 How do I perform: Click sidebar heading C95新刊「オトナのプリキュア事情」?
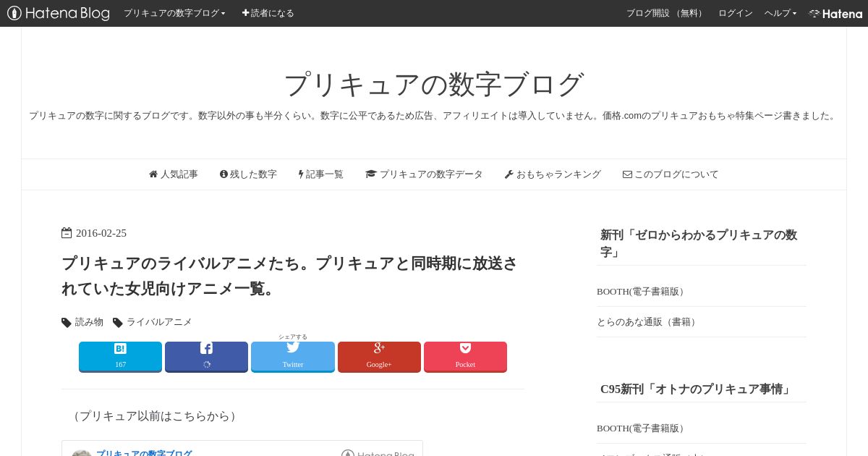coord(697,389)
